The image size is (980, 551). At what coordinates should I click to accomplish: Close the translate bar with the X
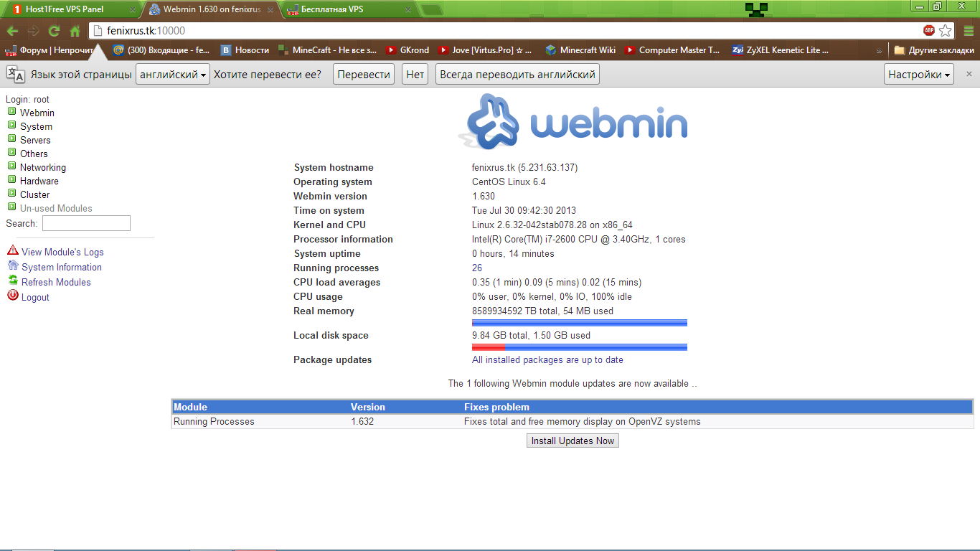[x=969, y=74]
